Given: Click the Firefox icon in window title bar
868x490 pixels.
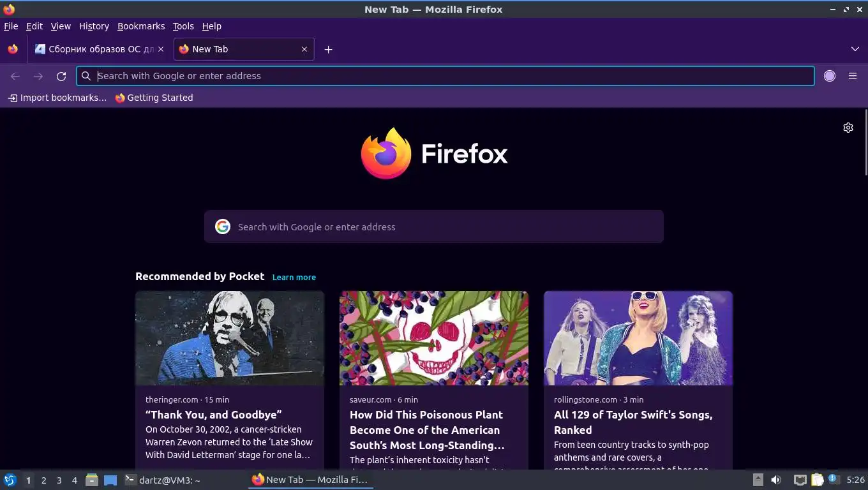Looking at the screenshot, I should click(9, 9).
